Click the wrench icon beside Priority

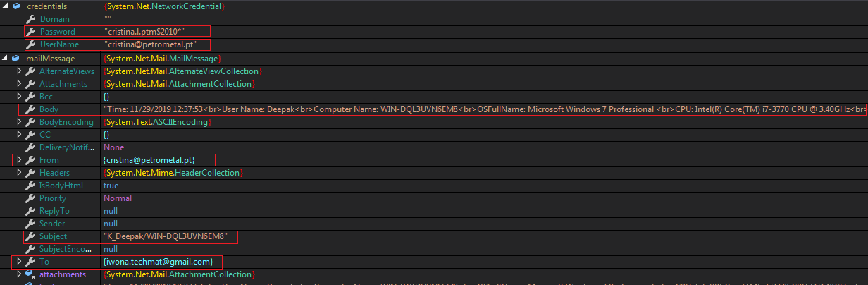(x=30, y=198)
